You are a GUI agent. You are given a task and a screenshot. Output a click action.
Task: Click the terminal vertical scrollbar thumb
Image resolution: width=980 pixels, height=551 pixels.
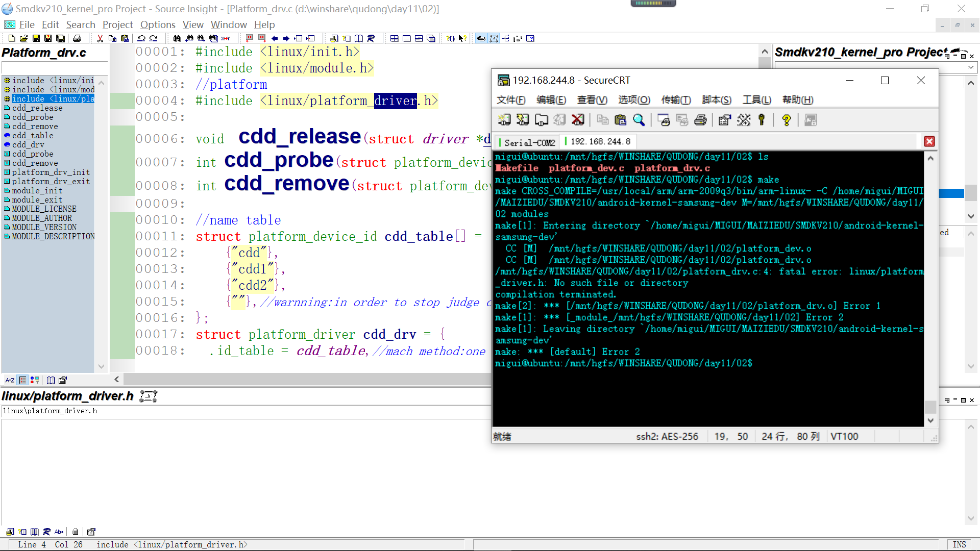(930, 407)
